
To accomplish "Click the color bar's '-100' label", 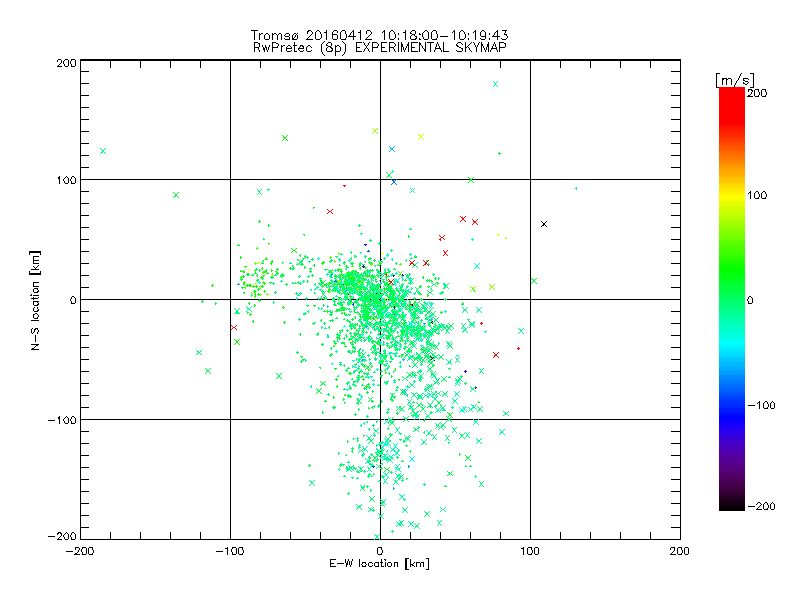I will pos(761,406).
